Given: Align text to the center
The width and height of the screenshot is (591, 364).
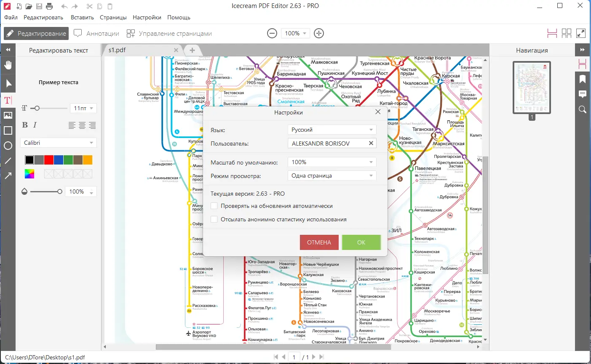Looking at the screenshot, I should coord(82,125).
